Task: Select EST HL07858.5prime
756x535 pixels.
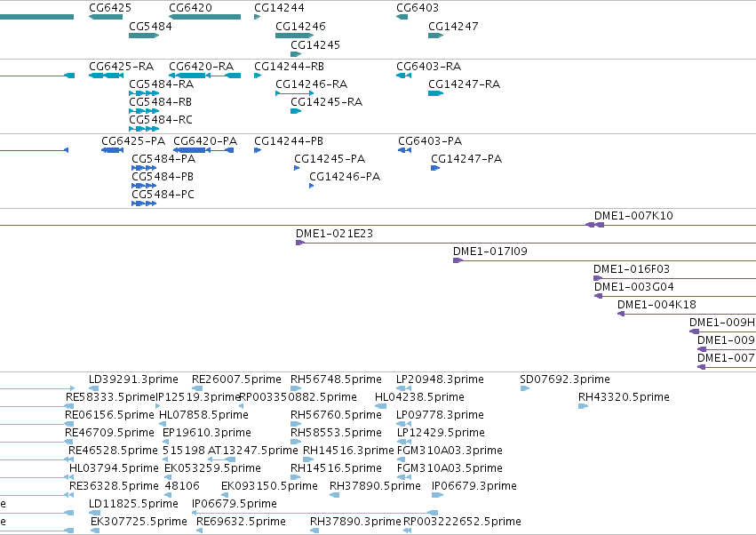Action: (203, 415)
